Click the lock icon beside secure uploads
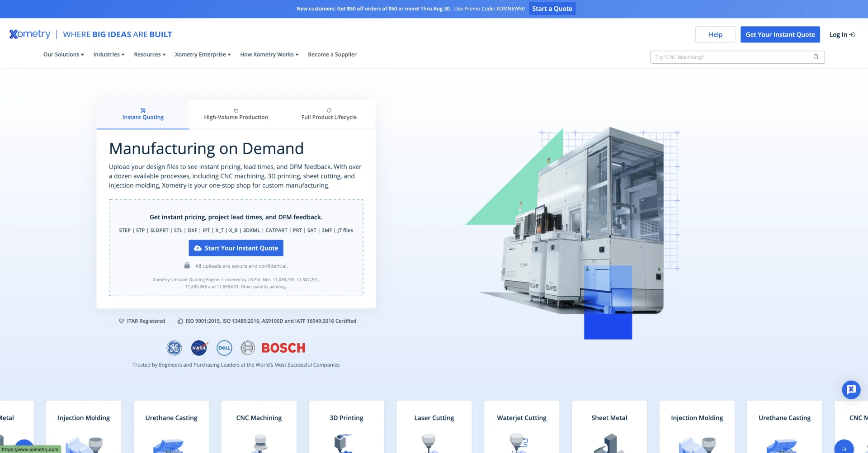This screenshot has width=868, height=453. (187, 265)
